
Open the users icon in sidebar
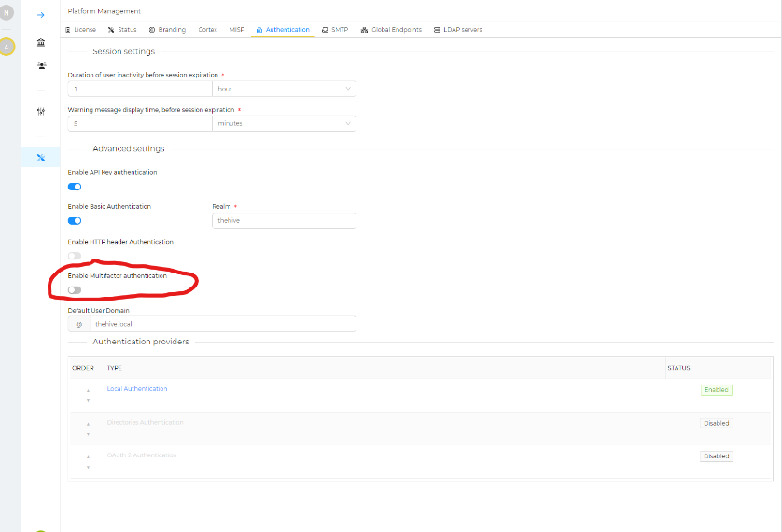click(x=41, y=65)
